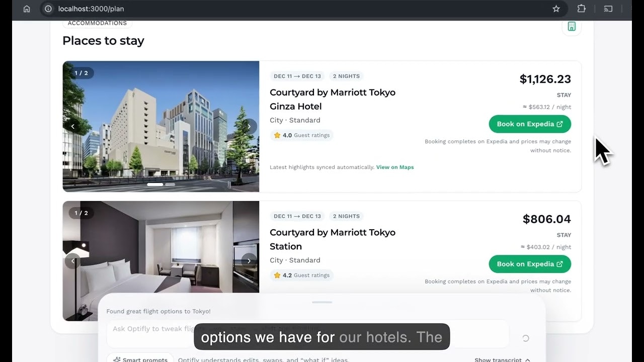The height and width of the screenshot is (362, 644).
Task: Book Ginza Hotel on Expedia
Action: (530, 124)
